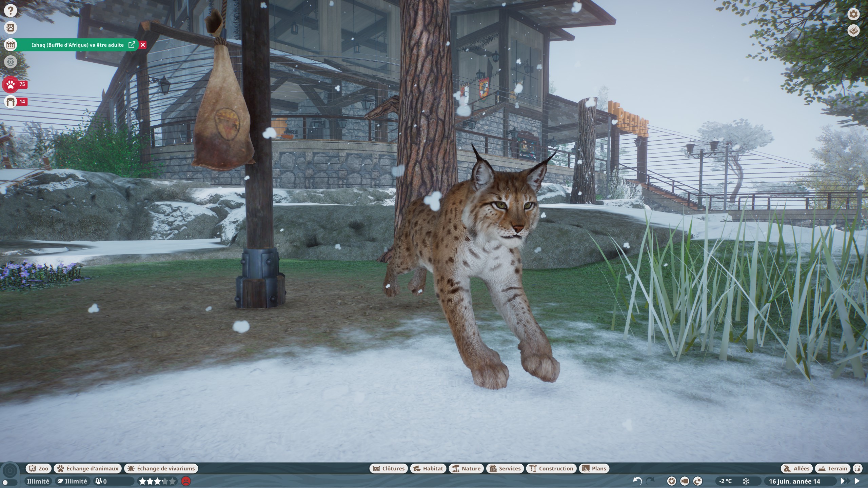Open the photo camera mode icon

[x=671, y=481]
